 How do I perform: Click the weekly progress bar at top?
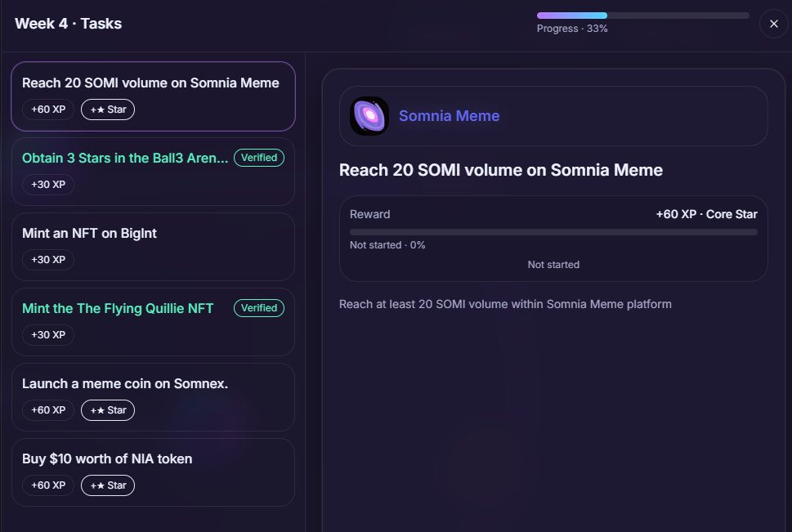(643, 16)
